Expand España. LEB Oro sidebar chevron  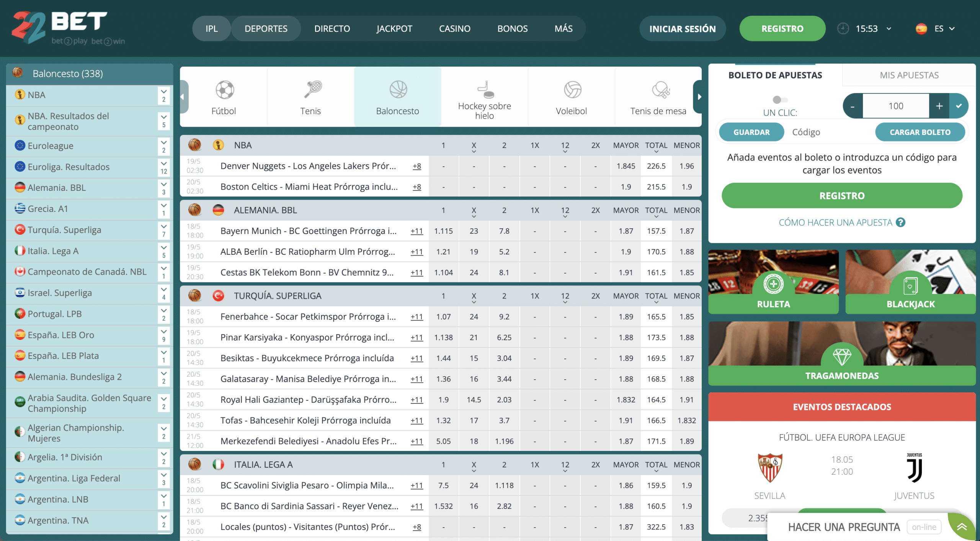click(x=163, y=335)
